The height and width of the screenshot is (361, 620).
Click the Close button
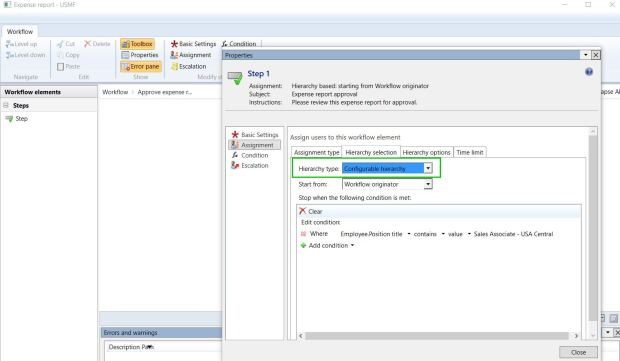(578, 352)
